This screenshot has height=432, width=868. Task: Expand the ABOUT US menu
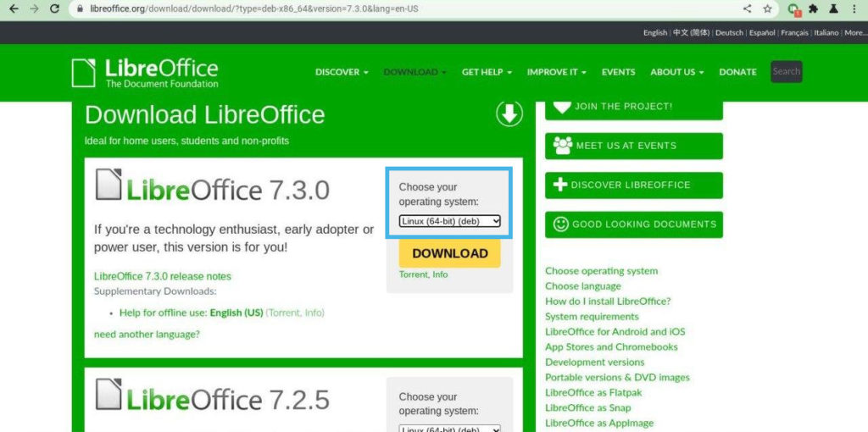tap(677, 72)
